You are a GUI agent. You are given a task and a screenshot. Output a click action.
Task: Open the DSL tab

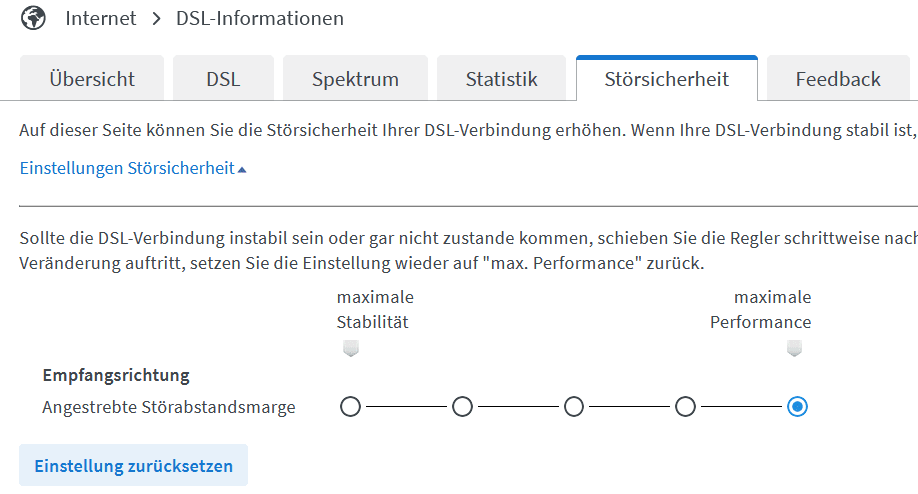pyautogui.click(x=223, y=79)
